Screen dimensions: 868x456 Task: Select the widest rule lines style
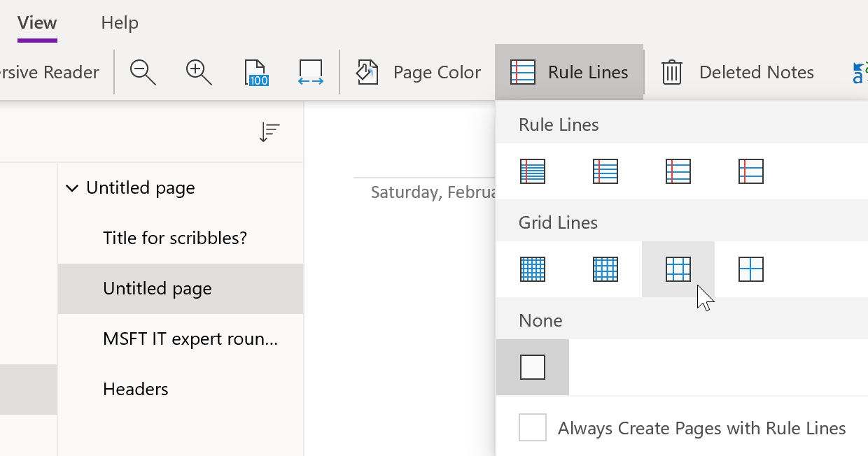(x=751, y=171)
